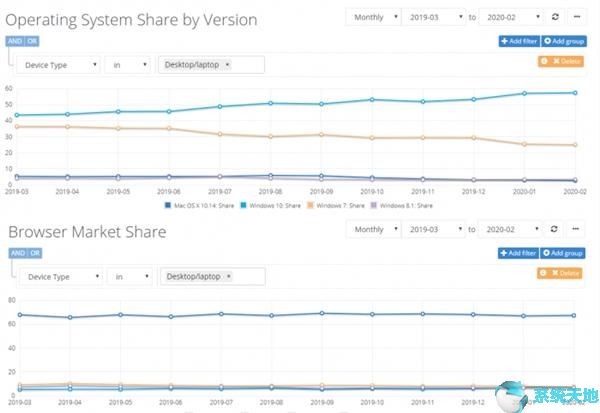The width and height of the screenshot is (600, 413).
Task: Toggle AND operator in Operating System filter
Action: click(15, 41)
